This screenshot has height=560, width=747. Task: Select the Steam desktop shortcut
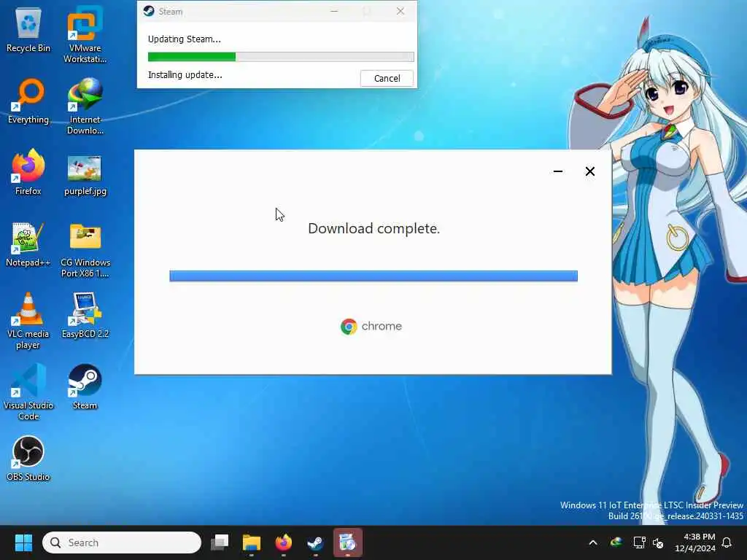pyautogui.click(x=85, y=386)
